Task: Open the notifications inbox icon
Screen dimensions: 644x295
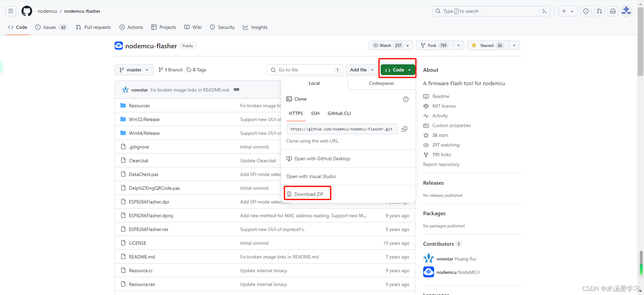Action: click(x=613, y=11)
